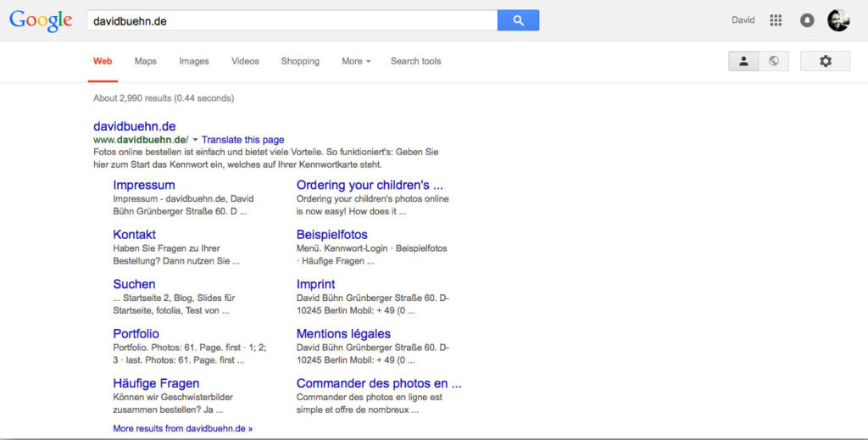Open the davidbuehn.de result title

coord(135,126)
